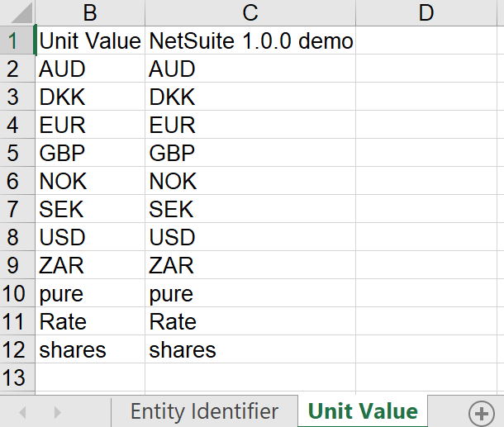The width and height of the screenshot is (504, 427).
Task: Click ZAR in column B
Action: [90, 265]
